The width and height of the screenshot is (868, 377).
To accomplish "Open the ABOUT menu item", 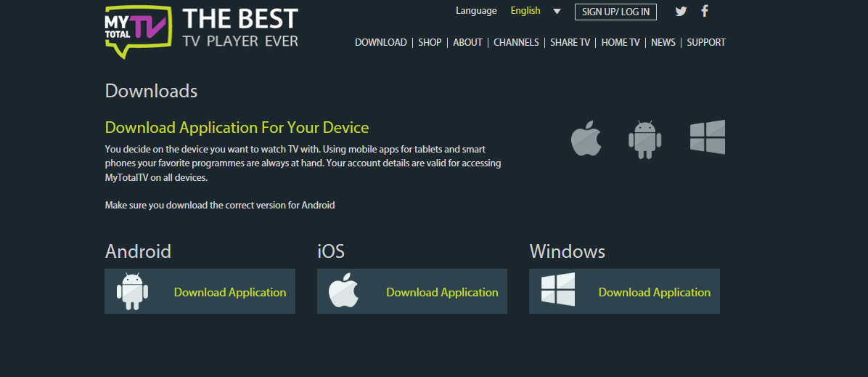I will click(x=468, y=43).
